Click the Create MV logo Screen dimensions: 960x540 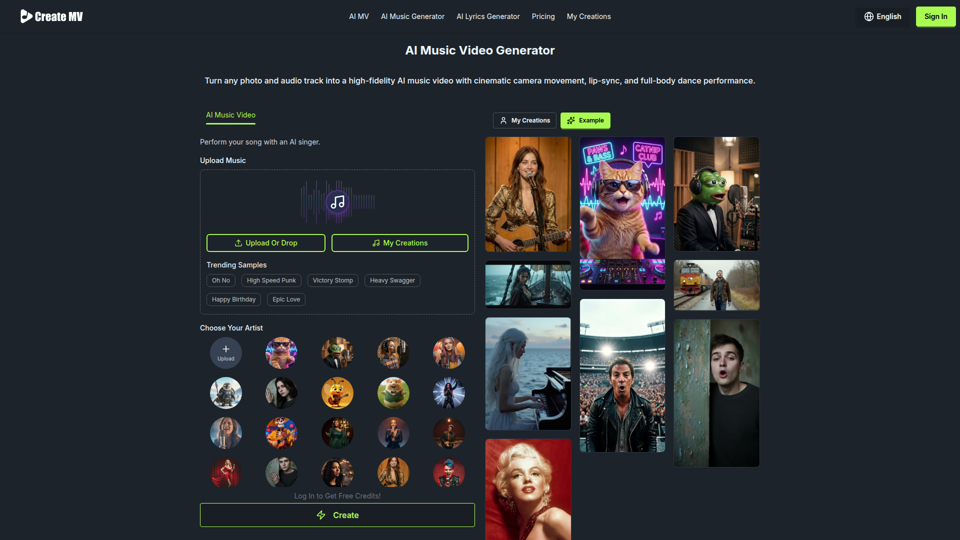click(51, 17)
